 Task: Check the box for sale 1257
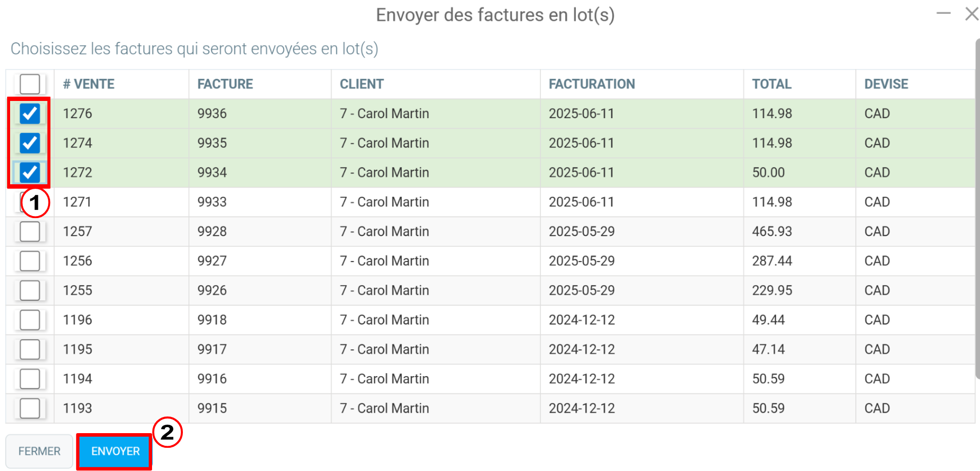click(x=30, y=232)
